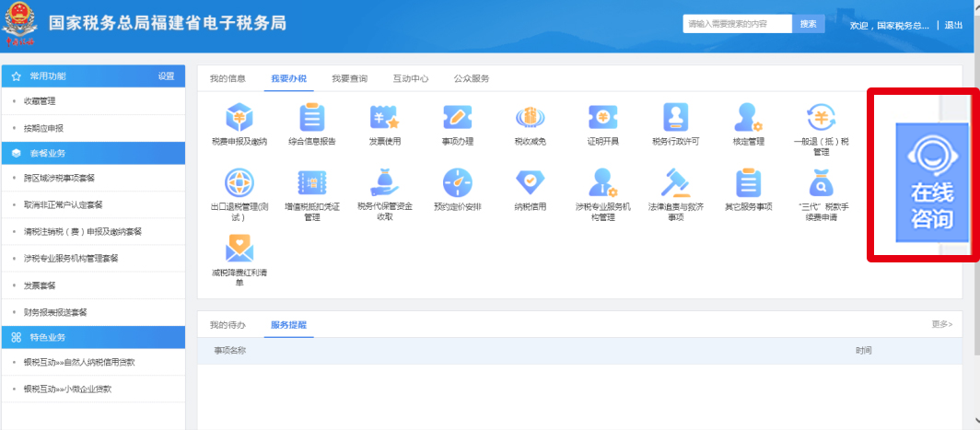The image size is (980, 430).
Task: Open 综合信息报告 icon
Action: pos(312,118)
